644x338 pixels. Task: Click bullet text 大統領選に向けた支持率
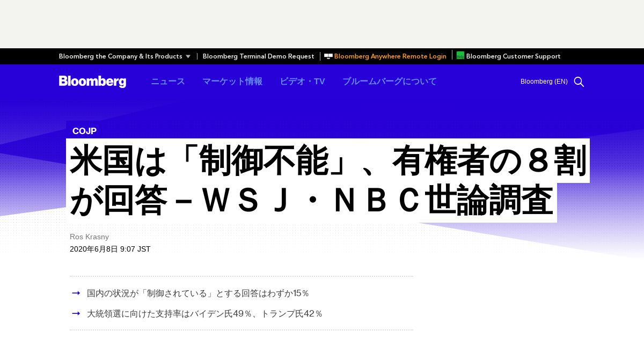[204, 313]
